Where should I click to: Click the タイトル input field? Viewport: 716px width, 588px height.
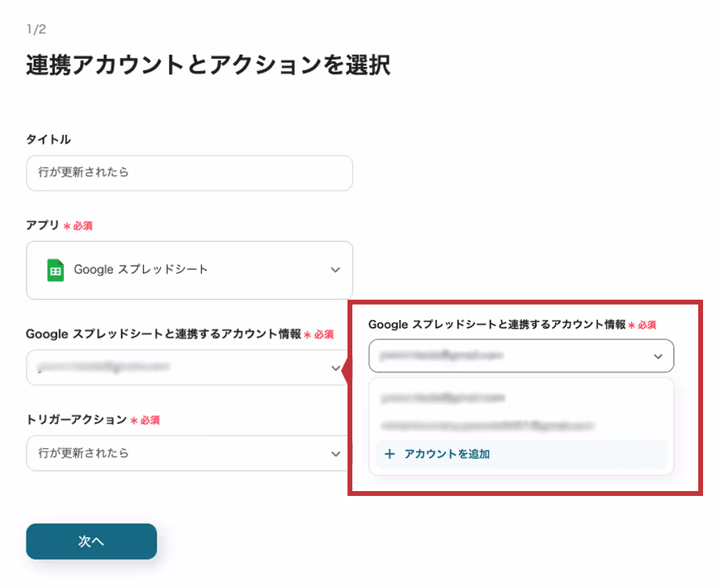189,173
